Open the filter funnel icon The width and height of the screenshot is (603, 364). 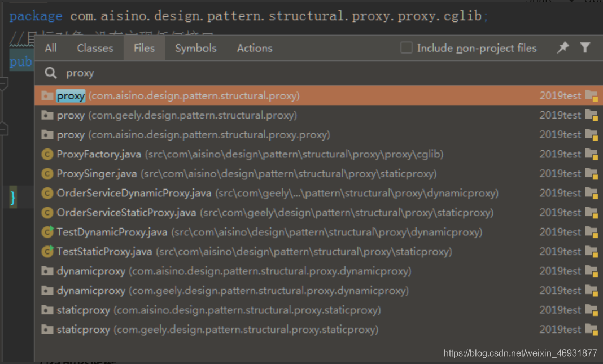pos(585,47)
